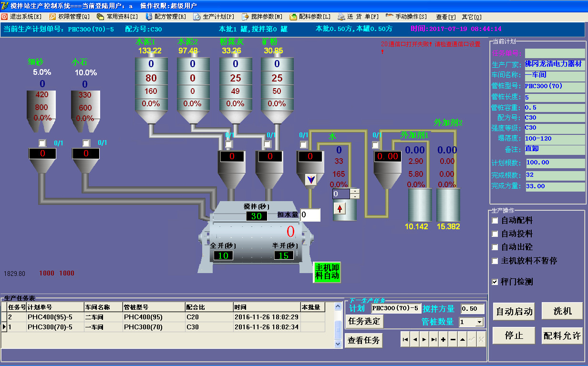588x366 pixels.
Task: Toggle the checkbox above the 细砂 weigh hopper
Action: tap(42, 143)
